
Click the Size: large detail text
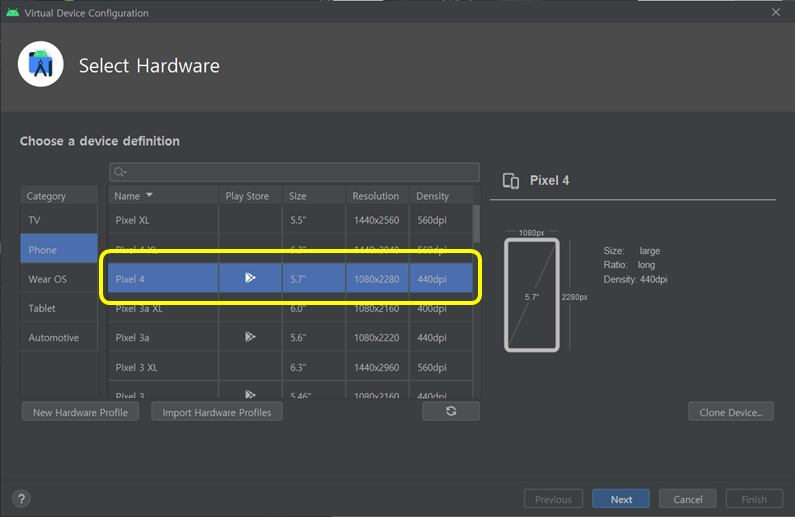tap(632, 250)
